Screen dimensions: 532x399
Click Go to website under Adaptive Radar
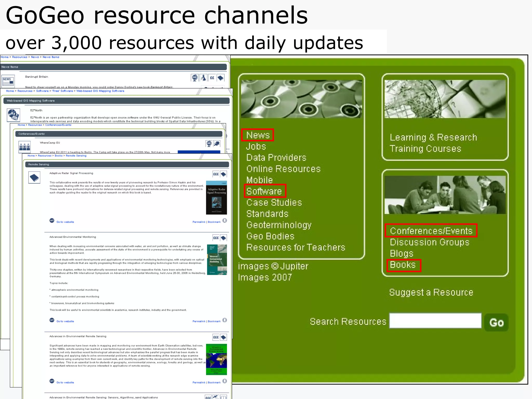65,222
